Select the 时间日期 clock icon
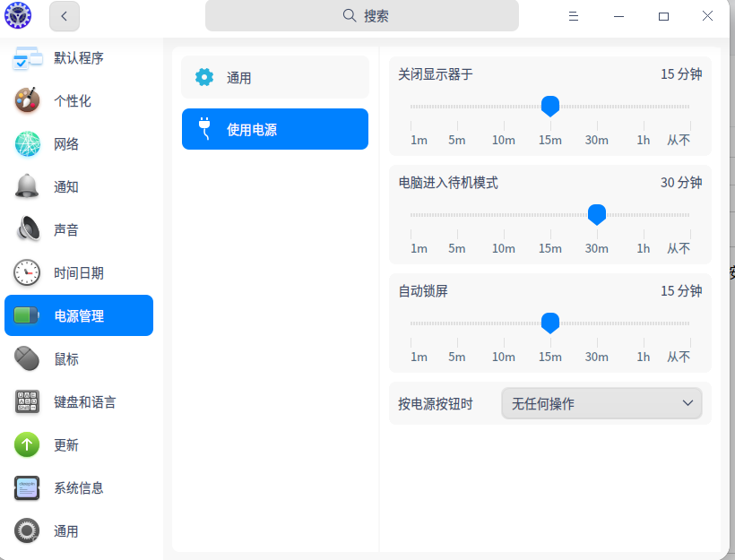This screenshot has height=560, width=735. (28, 273)
